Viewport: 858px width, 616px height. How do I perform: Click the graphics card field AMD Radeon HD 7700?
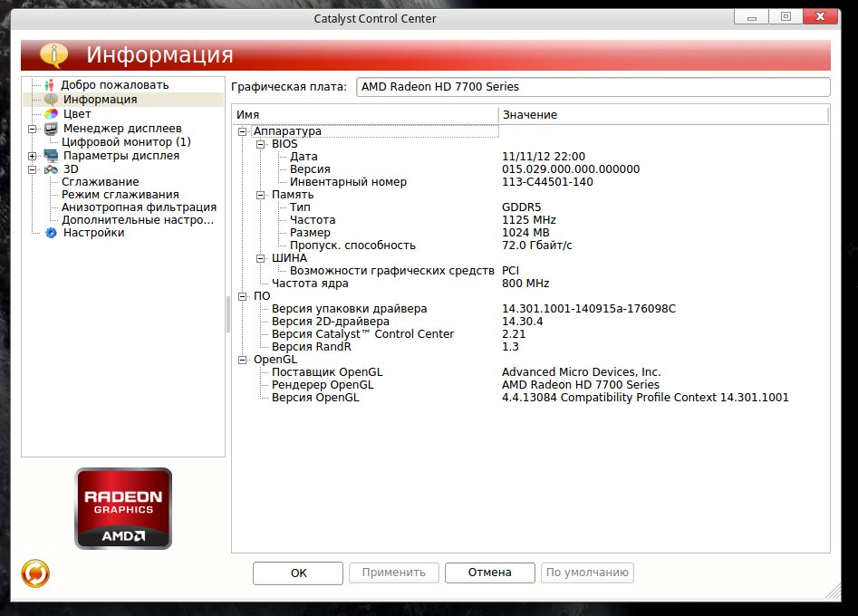tap(593, 87)
